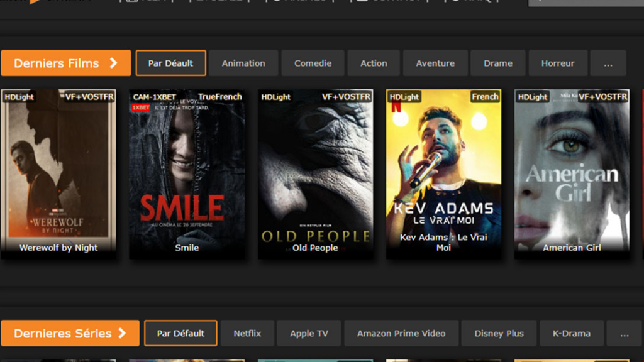
Task: Click the Dernieres Séries arrow chevron
Action: pyautogui.click(x=122, y=333)
